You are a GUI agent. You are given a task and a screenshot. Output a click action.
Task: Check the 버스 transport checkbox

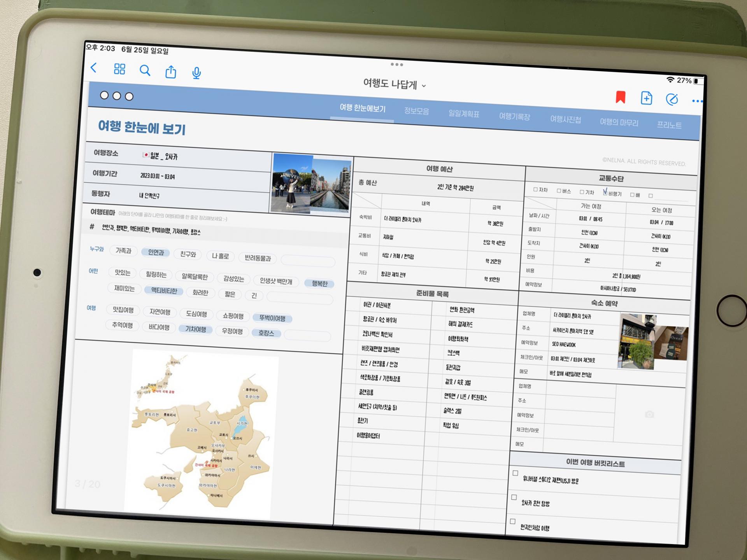pos(559,191)
